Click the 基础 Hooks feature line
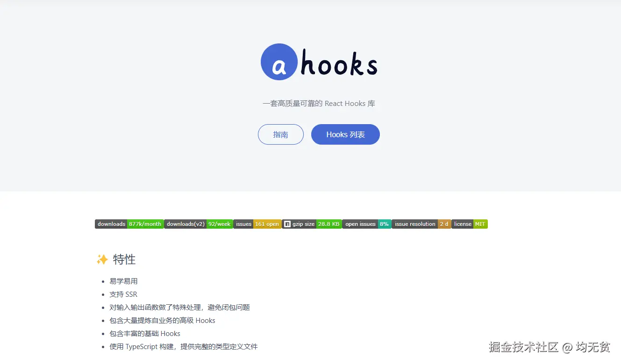Viewport: 621px width, 364px height. click(145, 333)
